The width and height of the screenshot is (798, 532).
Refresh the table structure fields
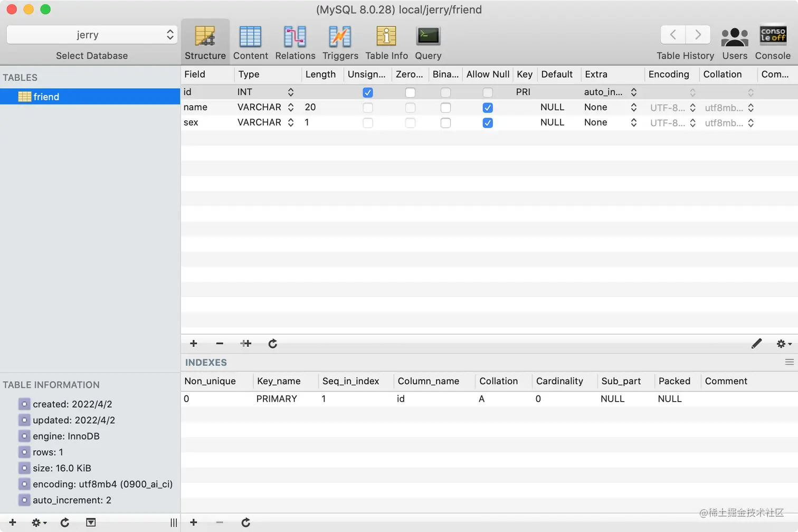tap(272, 344)
